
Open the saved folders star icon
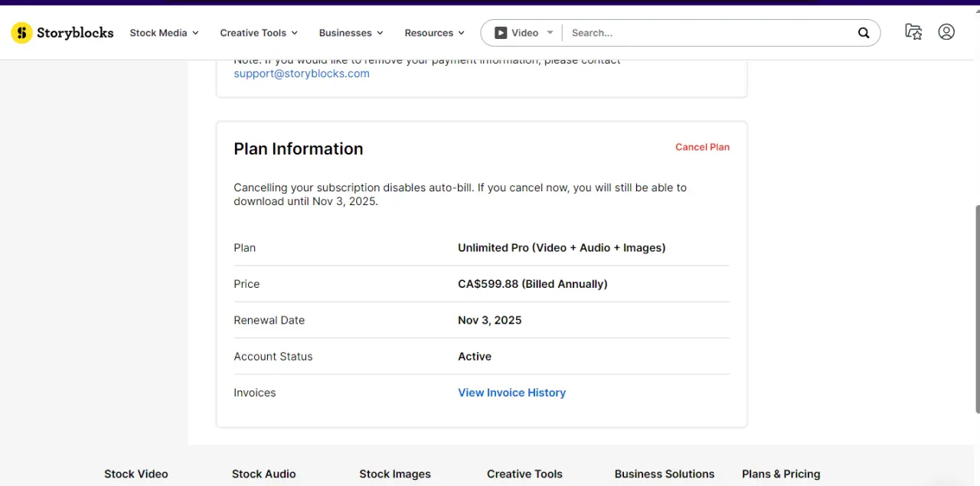pyautogui.click(x=913, y=32)
